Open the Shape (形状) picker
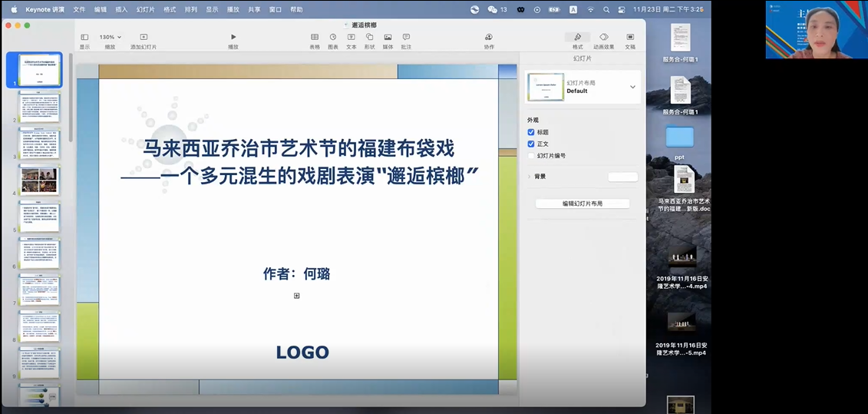Image resolution: width=868 pixels, height=414 pixels. 370,37
